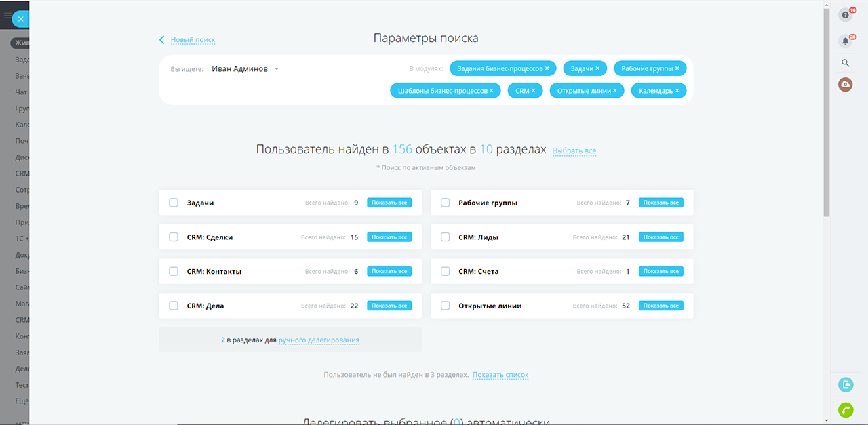868x425 pixels.
Task: Select the CRM: Контакты checkbox
Action: coord(174,271)
